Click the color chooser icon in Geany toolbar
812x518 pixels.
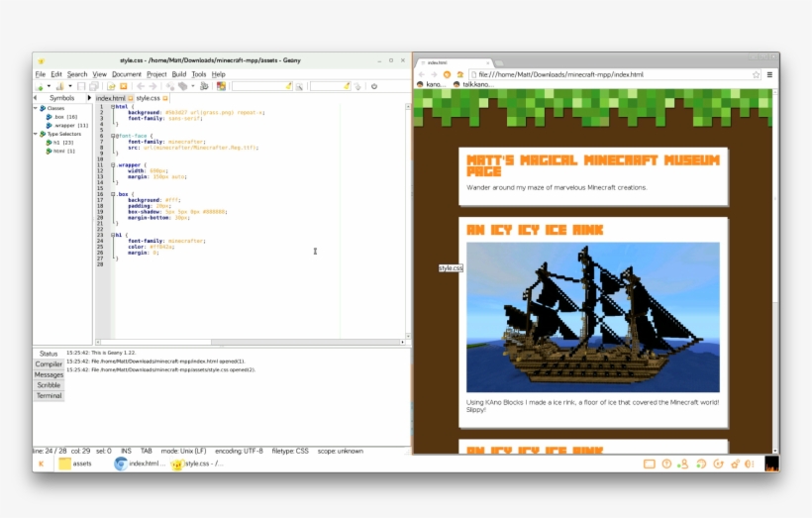[221, 86]
